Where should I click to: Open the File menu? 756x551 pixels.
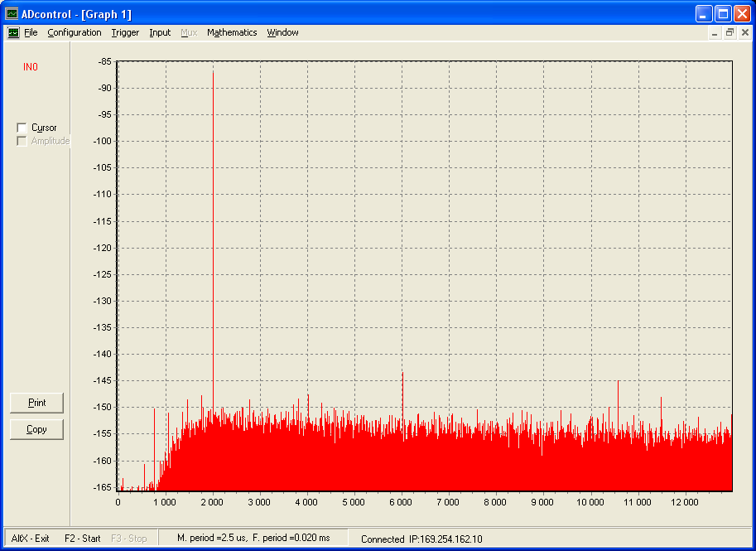click(x=31, y=32)
